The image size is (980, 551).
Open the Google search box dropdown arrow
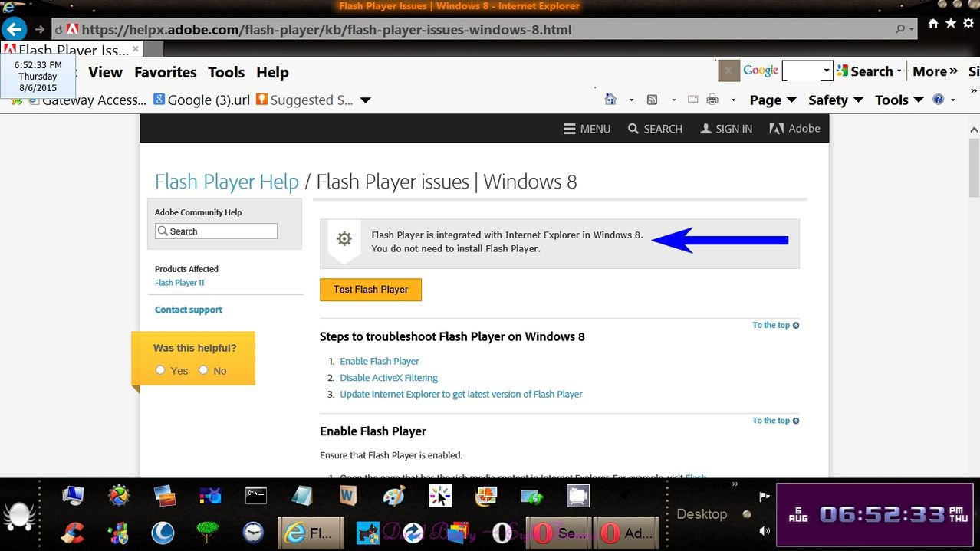point(826,71)
